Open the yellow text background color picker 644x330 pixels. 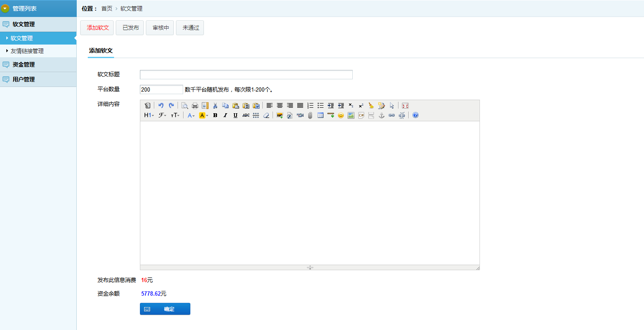tap(204, 115)
